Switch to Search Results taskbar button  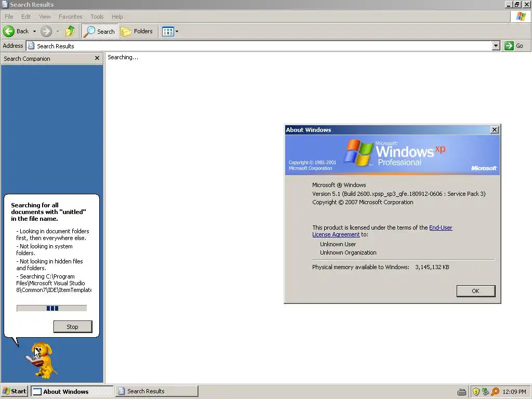(156, 391)
